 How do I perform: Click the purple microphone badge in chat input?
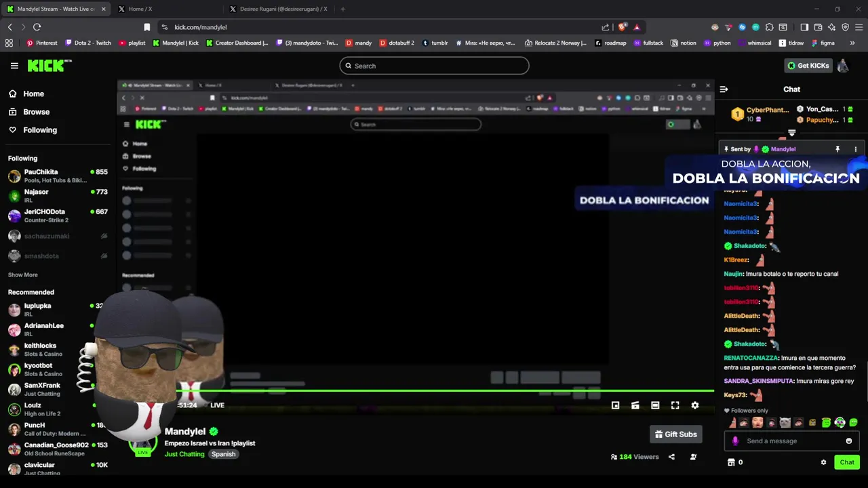[735, 441]
